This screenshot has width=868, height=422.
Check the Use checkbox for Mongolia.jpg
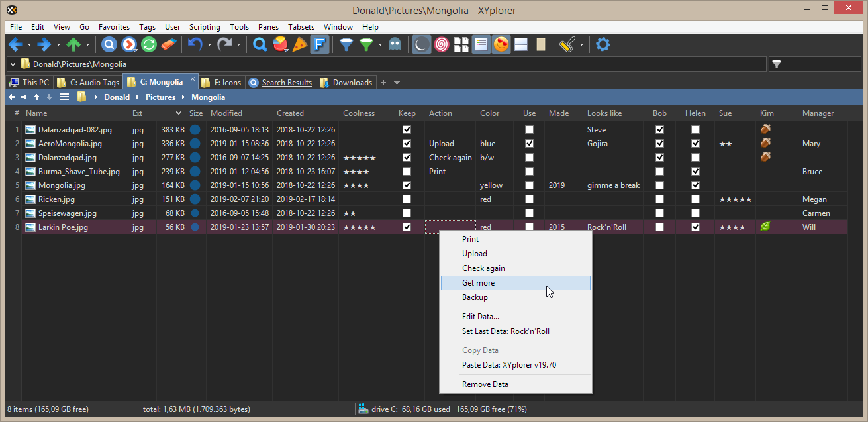529,185
